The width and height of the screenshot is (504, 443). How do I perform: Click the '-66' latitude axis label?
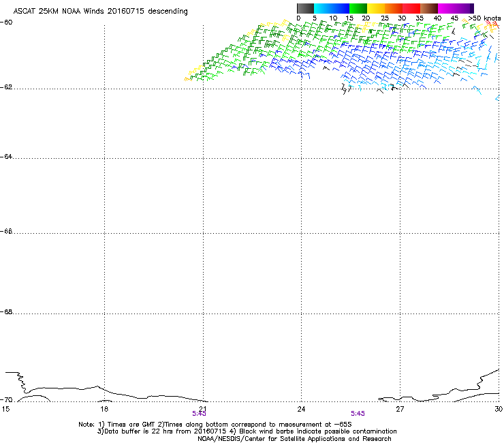click(6, 231)
